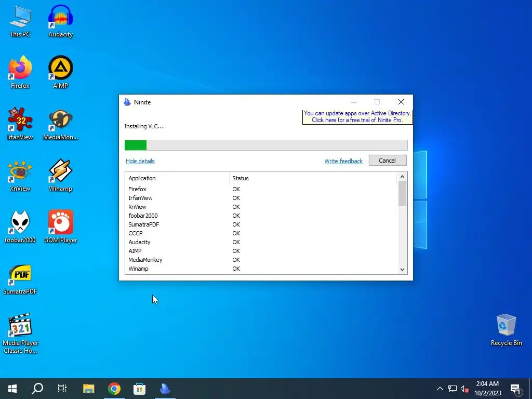Select the foobar2000 desktop shortcut
The height and width of the screenshot is (399, 532).
coord(20,227)
